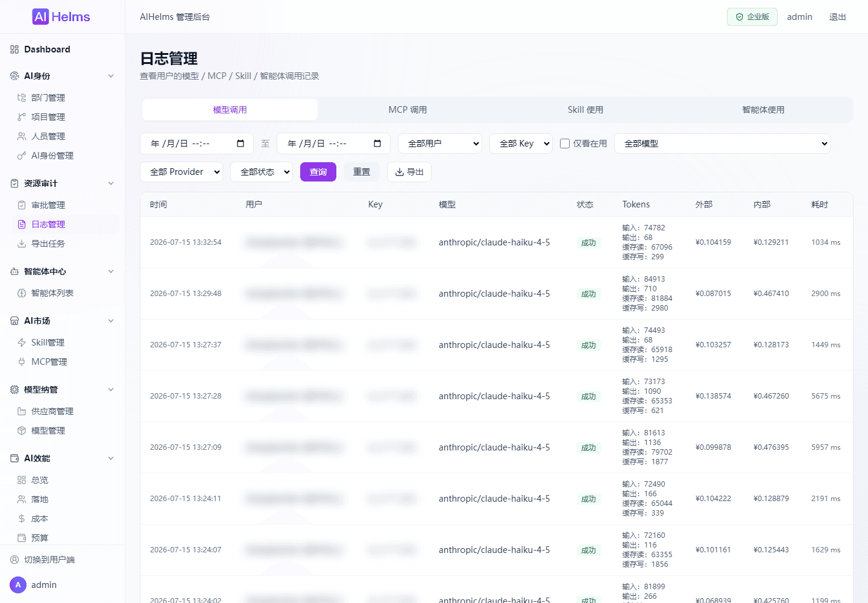Screen dimensions: 868x603
Task: Click the AI身份 fingerprint icon
Action: tap(14, 76)
